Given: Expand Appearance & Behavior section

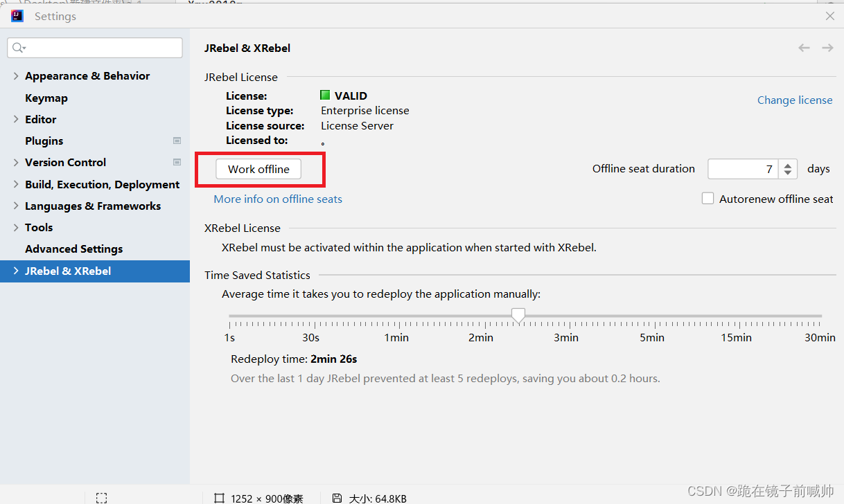Looking at the screenshot, I should [16, 76].
